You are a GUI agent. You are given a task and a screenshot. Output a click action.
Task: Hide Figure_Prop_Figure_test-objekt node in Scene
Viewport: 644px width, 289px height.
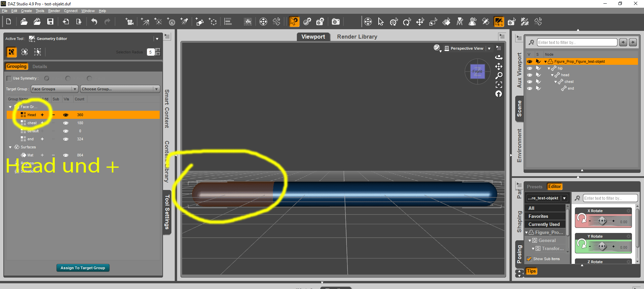530,62
